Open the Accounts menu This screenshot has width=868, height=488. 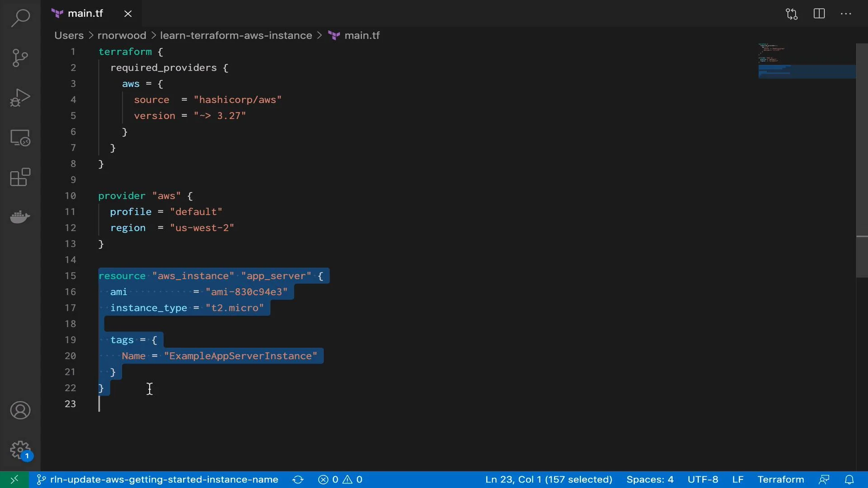click(x=20, y=410)
